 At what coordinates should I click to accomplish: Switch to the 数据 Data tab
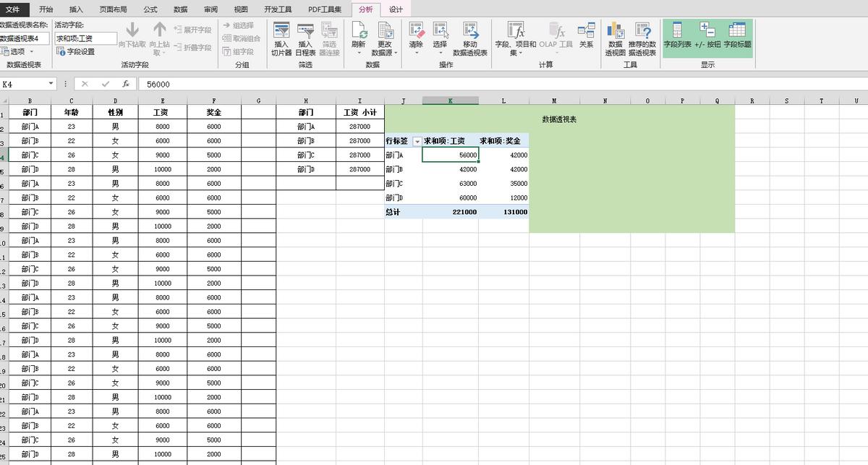pyautogui.click(x=181, y=9)
